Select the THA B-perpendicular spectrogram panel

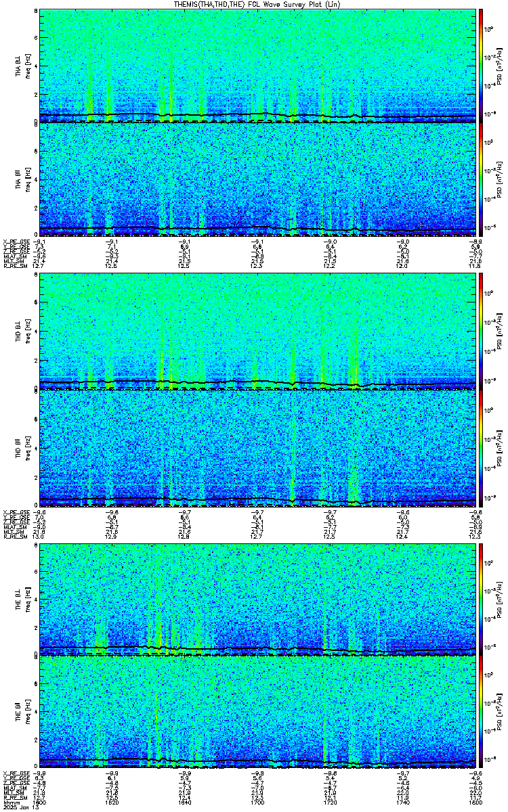coord(258,66)
